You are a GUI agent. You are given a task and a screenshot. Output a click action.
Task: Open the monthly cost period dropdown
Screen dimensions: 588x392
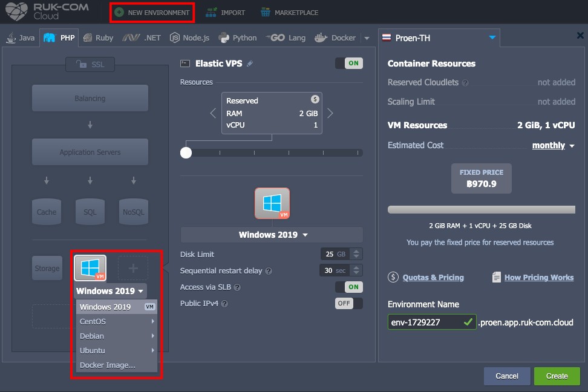pyautogui.click(x=553, y=146)
